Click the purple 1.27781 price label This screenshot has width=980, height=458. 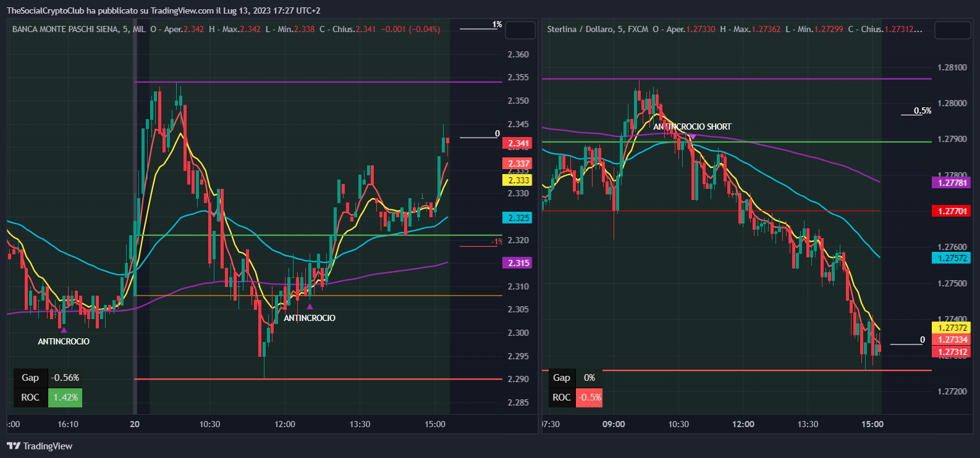[951, 183]
